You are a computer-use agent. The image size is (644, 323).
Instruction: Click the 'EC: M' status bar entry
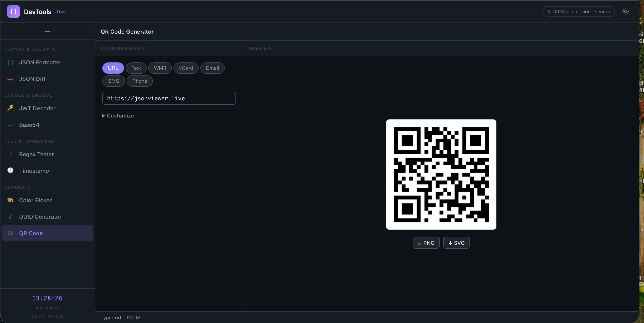click(x=133, y=318)
